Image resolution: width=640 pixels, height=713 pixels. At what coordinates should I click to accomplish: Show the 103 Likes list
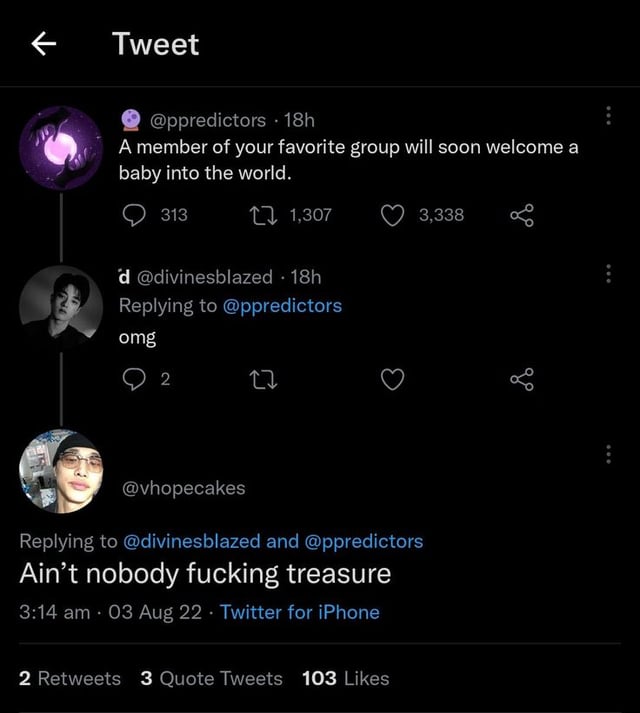coord(345,678)
